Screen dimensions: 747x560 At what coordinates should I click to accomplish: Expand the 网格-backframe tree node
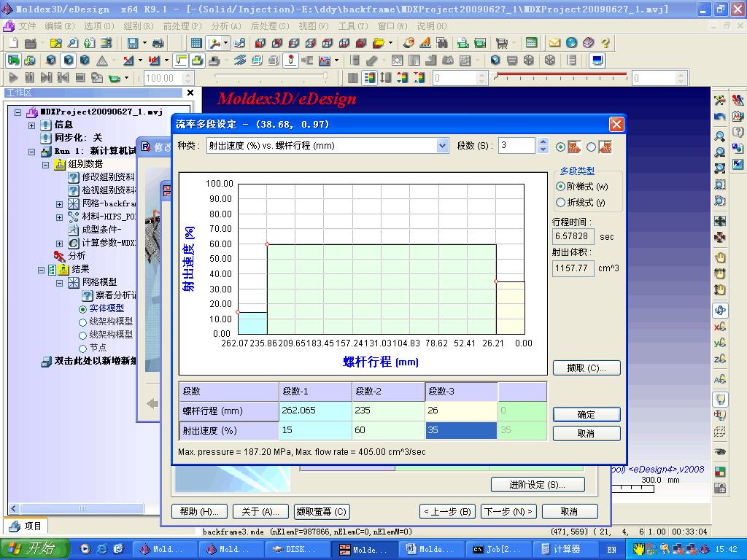click(x=59, y=204)
